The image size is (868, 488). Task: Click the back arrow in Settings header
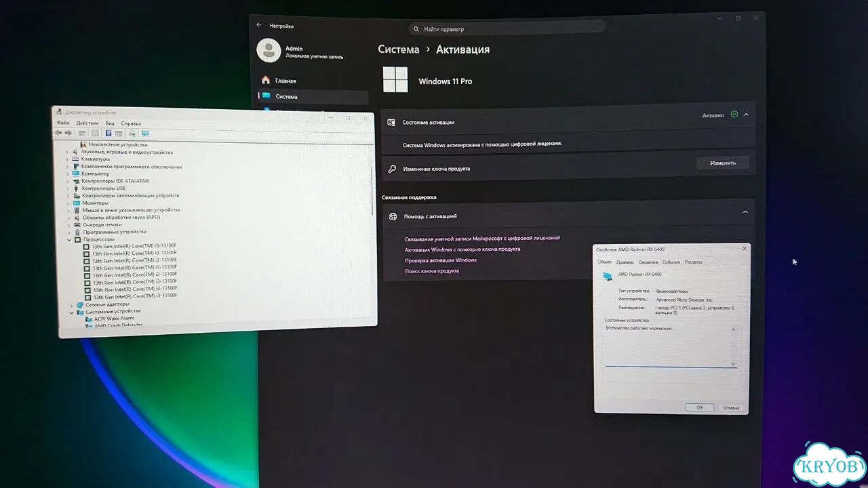pyautogui.click(x=259, y=25)
